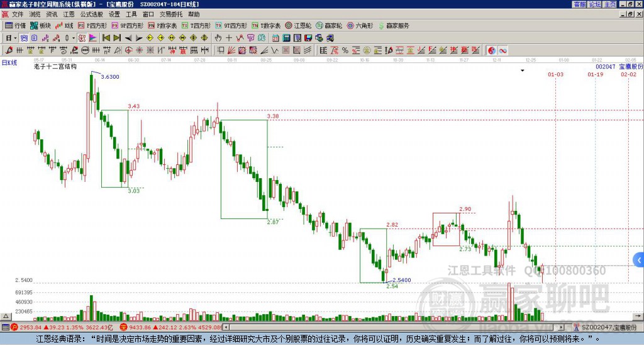The width and height of the screenshot is (644, 345).
Task: Select the red target circle tool
Action: click(x=128, y=50)
